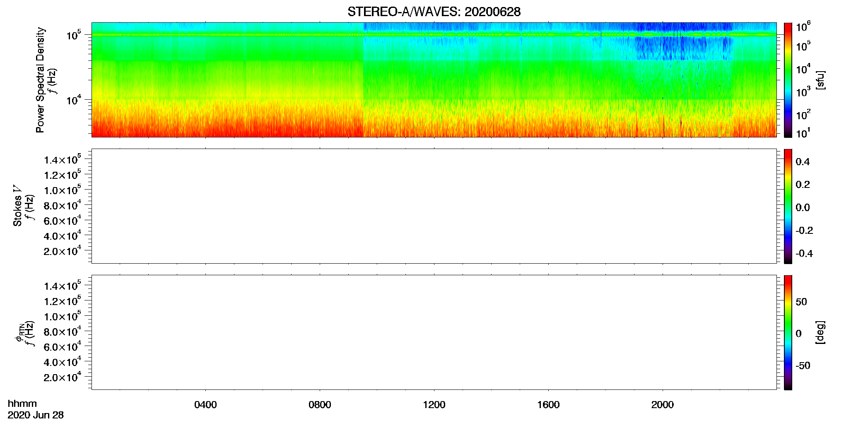868x447 pixels.
Task: Click the hhmm axis label
Action: click(22, 404)
